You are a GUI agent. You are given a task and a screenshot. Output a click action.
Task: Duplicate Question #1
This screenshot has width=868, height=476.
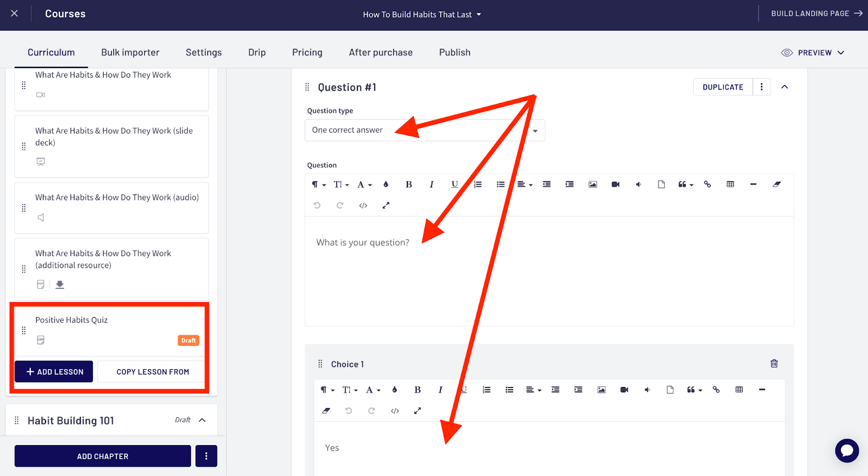723,87
